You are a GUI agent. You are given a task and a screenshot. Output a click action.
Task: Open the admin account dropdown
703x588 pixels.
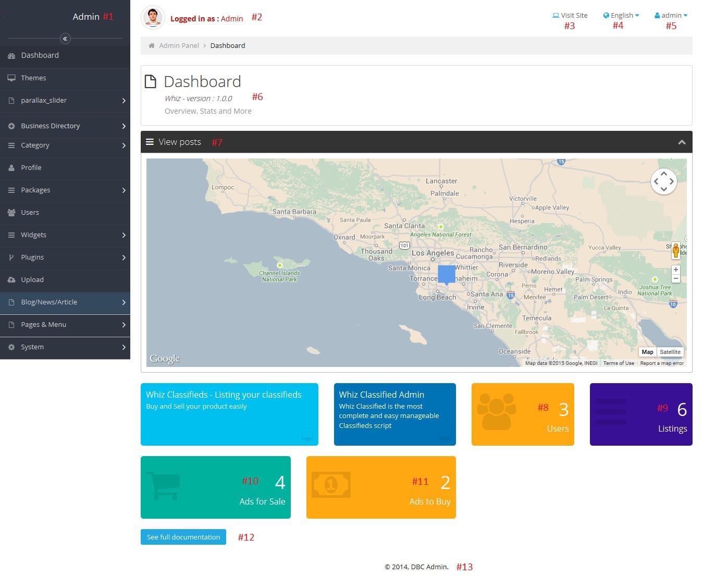click(671, 16)
